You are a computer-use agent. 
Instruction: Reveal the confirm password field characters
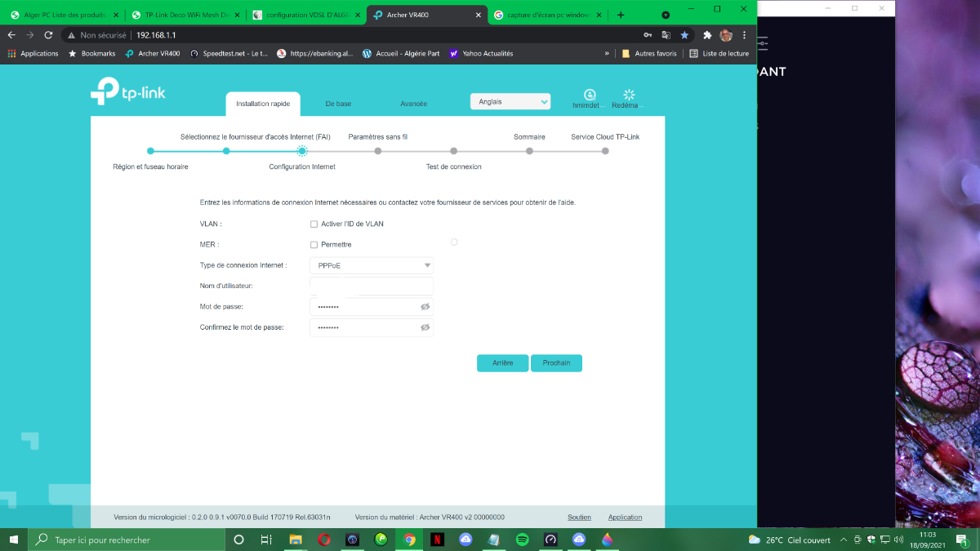pyautogui.click(x=425, y=327)
